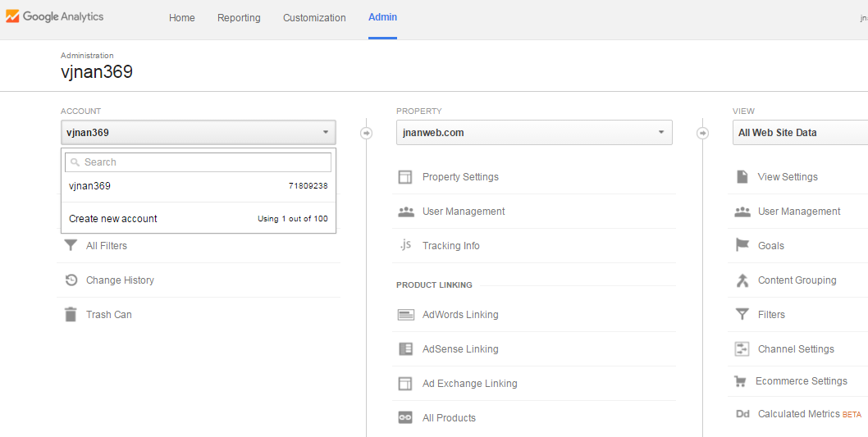Click the Ecommerce Settings cart icon
Screen dimensions: 868x437
pyautogui.click(x=740, y=381)
